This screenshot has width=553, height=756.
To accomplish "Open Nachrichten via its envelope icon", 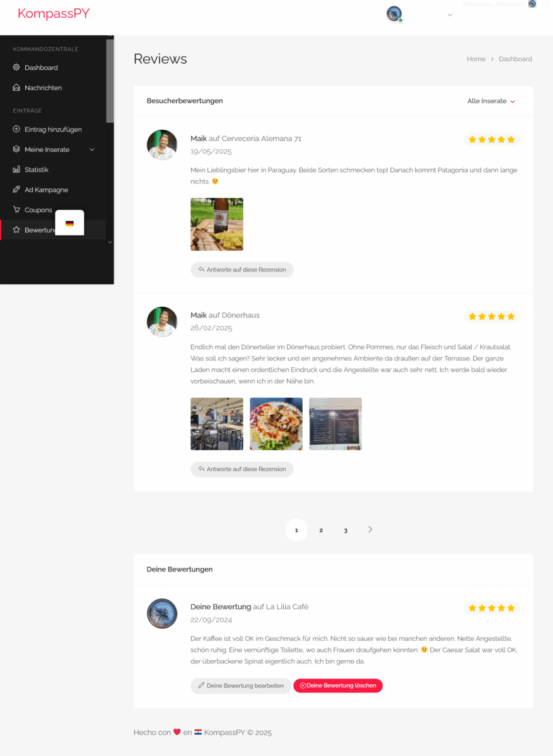I will click(16, 88).
